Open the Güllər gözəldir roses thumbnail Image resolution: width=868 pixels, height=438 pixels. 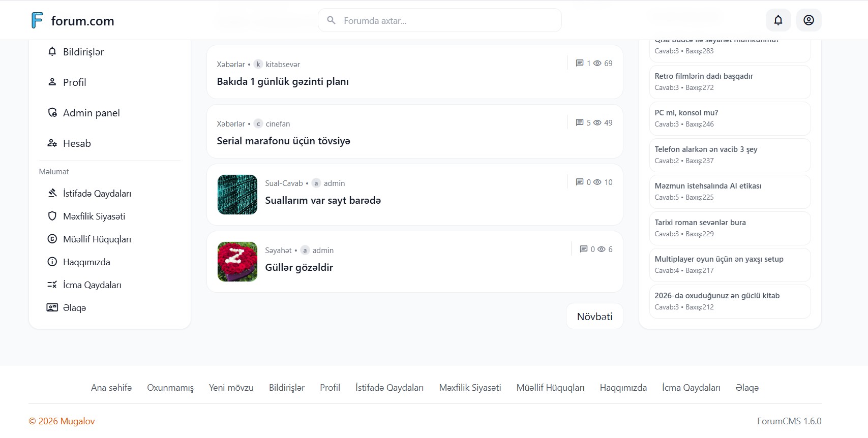[x=237, y=262]
